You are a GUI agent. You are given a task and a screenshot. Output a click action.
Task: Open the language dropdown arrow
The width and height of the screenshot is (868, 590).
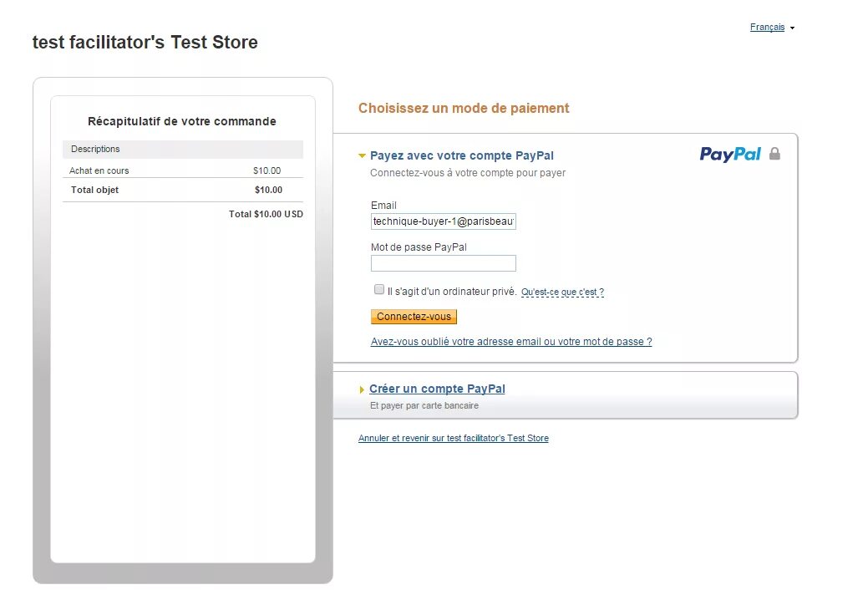tap(792, 28)
